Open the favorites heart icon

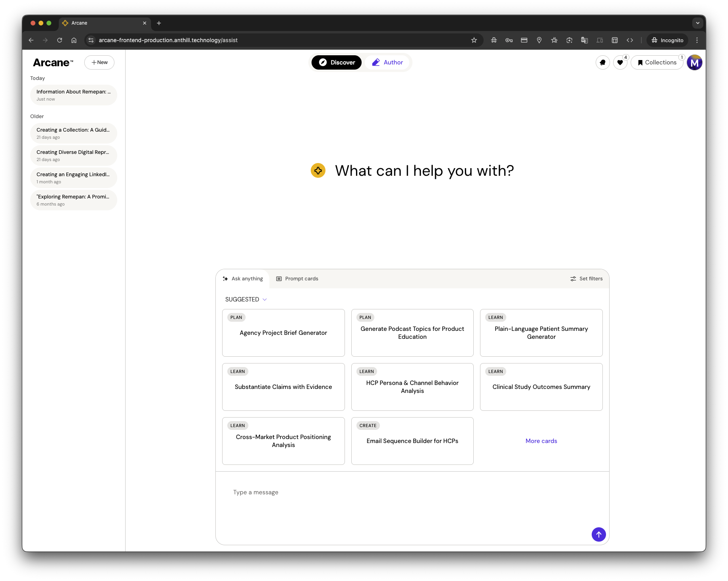tap(620, 62)
